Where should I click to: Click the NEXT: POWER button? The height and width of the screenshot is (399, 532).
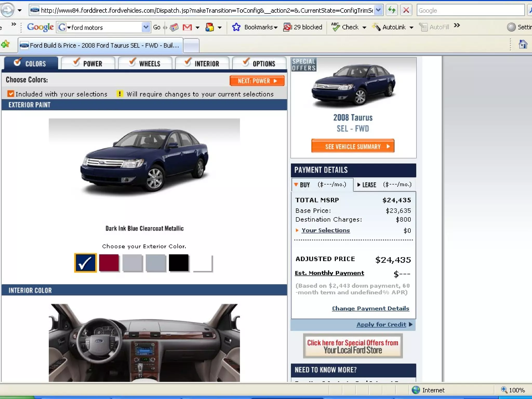[257, 81]
